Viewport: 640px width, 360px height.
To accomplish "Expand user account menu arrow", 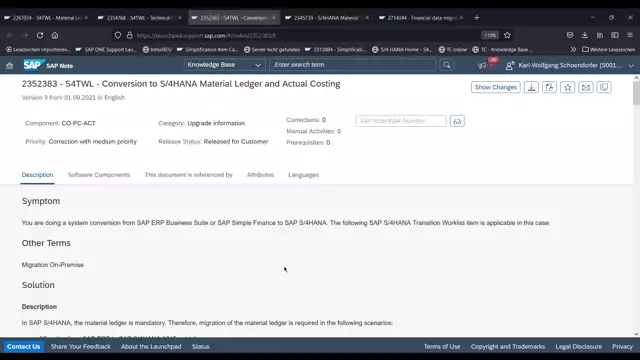I will click(x=631, y=66).
